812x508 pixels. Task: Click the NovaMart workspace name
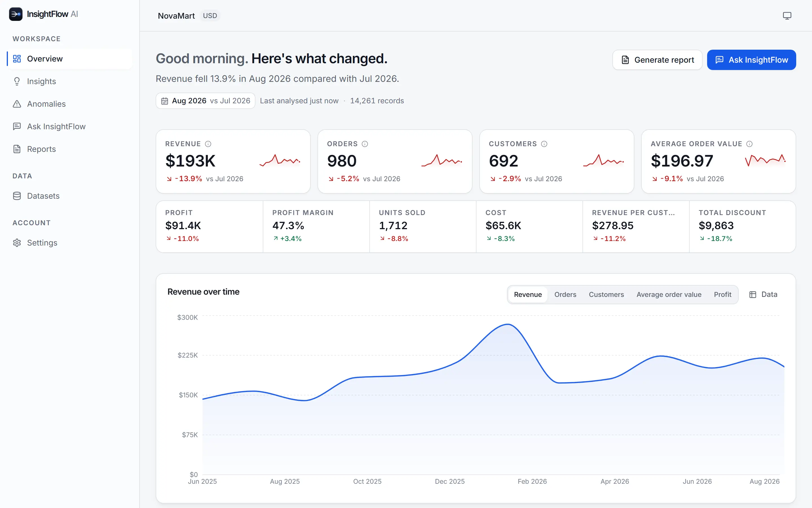click(176, 16)
